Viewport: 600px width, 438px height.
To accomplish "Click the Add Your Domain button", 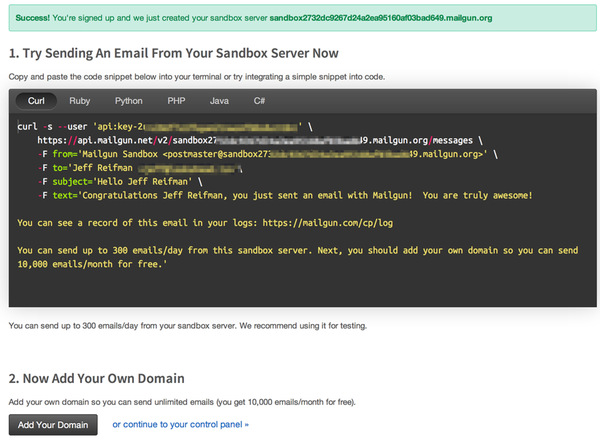I will click(53, 425).
